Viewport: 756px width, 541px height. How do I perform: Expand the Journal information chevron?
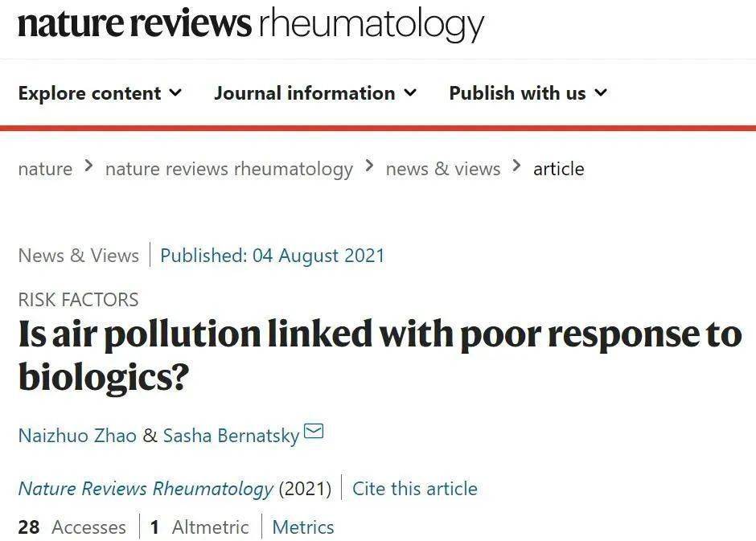[x=410, y=93]
